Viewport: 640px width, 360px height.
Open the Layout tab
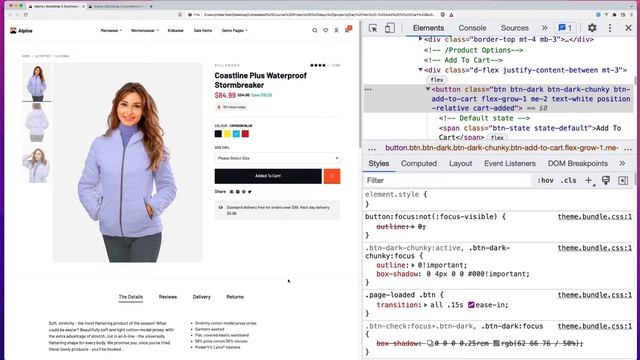pyautogui.click(x=460, y=163)
